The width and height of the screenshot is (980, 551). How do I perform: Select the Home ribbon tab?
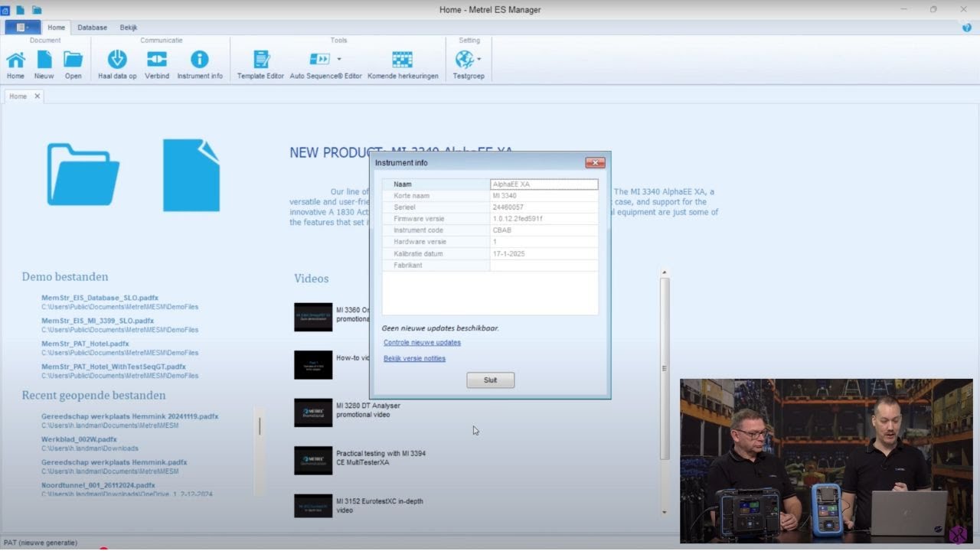coord(57,28)
